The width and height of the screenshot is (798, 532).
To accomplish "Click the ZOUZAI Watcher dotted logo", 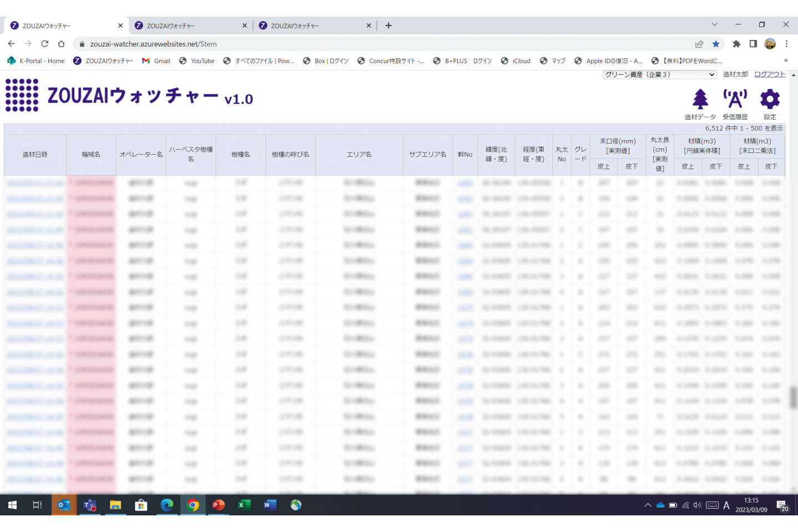I will [x=22, y=95].
